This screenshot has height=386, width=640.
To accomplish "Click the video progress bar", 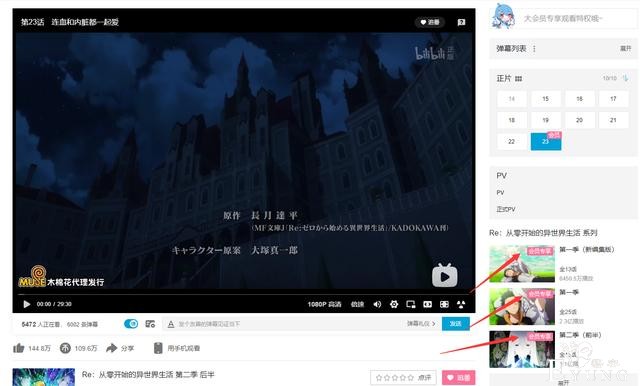I will [x=244, y=294].
